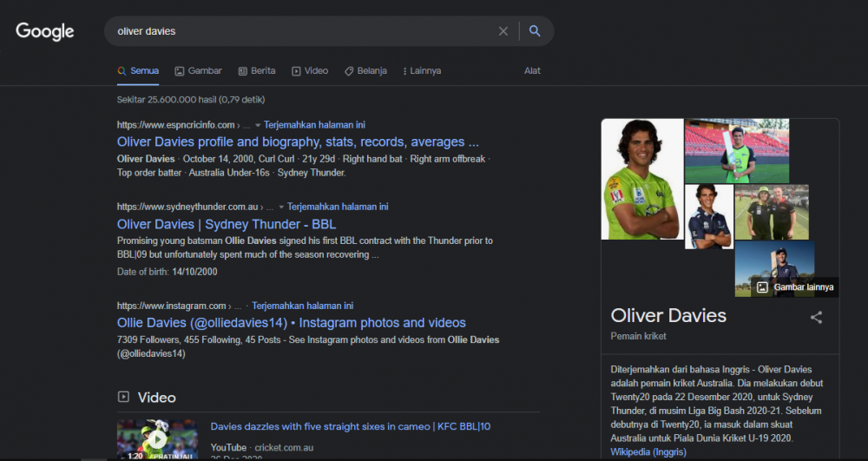Switch to the Belanja tab
The width and height of the screenshot is (868, 461).
click(x=365, y=71)
